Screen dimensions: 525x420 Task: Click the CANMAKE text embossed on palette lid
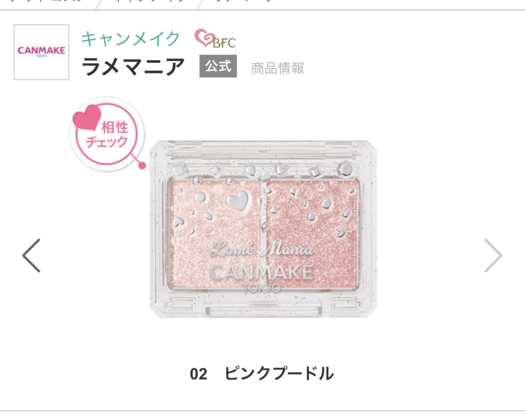tap(261, 272)
